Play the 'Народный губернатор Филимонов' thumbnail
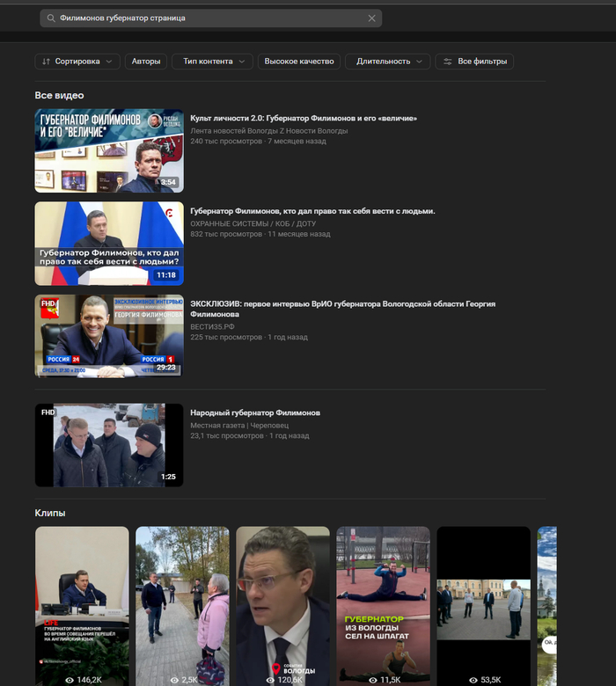Screen dimensions: 616x686 pyautogui.click(x=109, y=445)
